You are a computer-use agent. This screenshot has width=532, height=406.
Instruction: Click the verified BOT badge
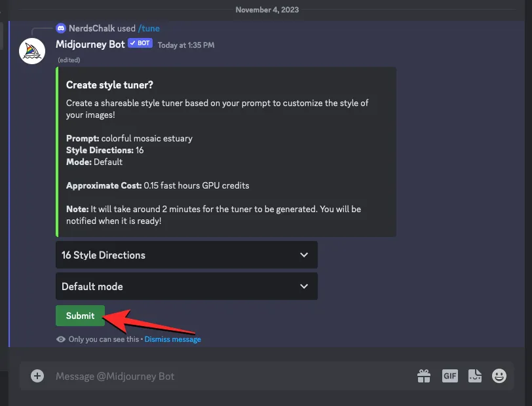tap(140, 43)
